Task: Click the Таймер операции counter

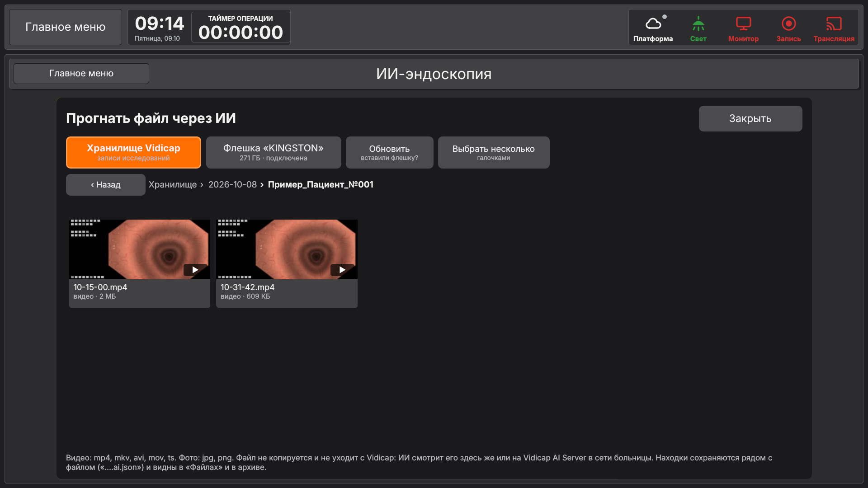Action: coord(241,27)
